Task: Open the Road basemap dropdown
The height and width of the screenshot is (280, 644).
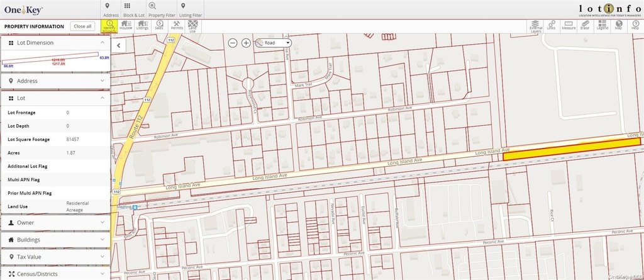Action: (274, 43)
